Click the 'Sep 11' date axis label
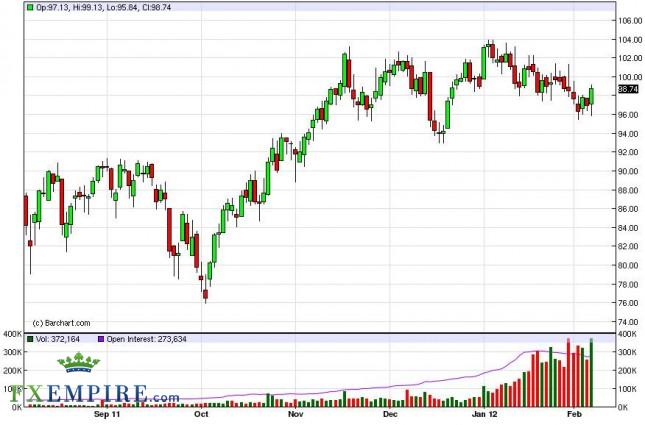This screenshot has width=645, height=425. click(x=107, y=414)
